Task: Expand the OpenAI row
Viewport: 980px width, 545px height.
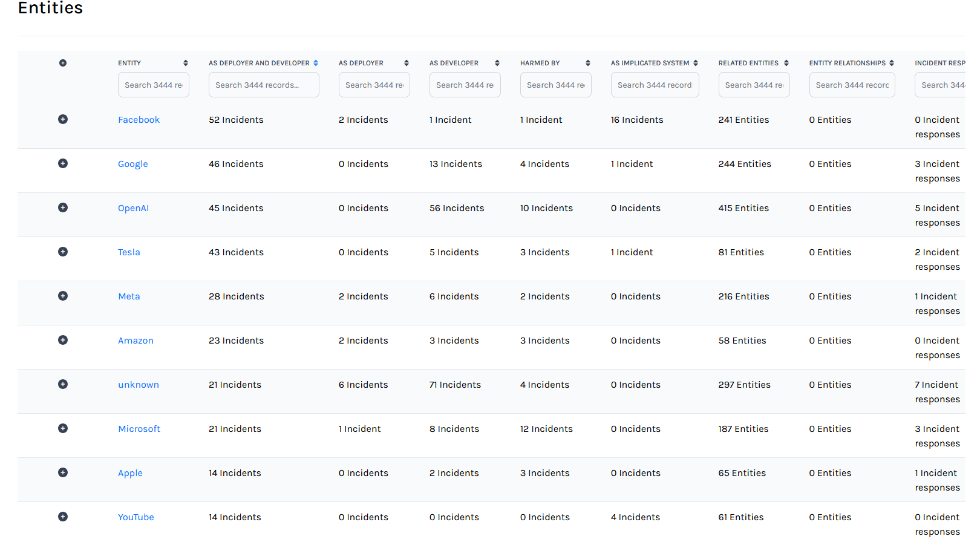Action: pos(63,207)
